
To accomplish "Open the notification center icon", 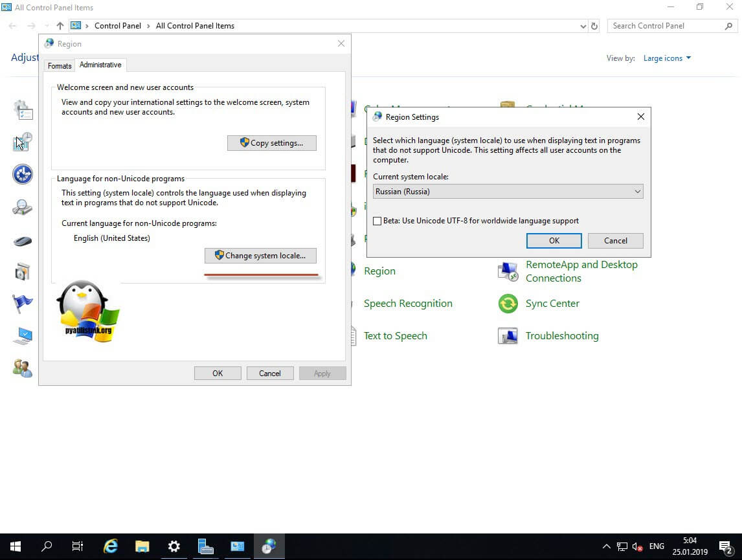I will tap(725, 546).
